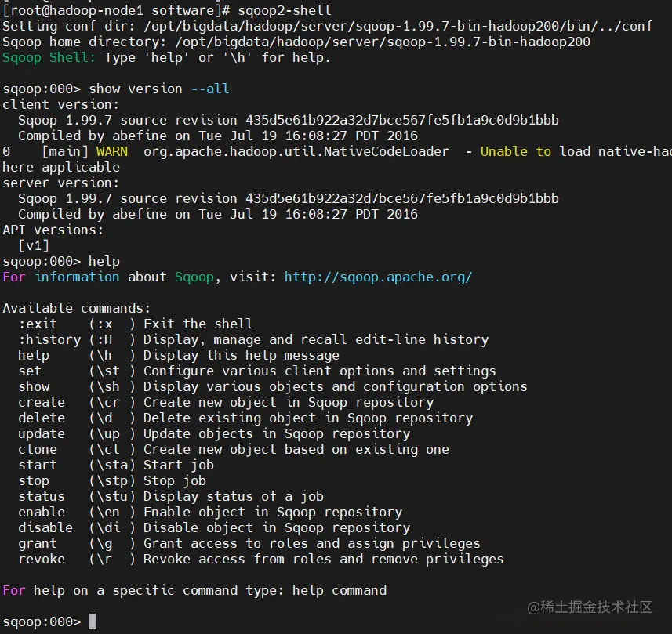Image resolution: width=672 pixels, height=634 pixels.
Task: Click the 'revoke' command row
Action: [x=261, y=560]
